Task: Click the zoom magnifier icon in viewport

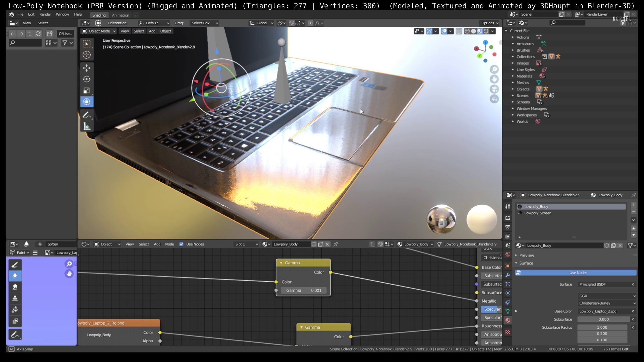Action: coord(494,69)
